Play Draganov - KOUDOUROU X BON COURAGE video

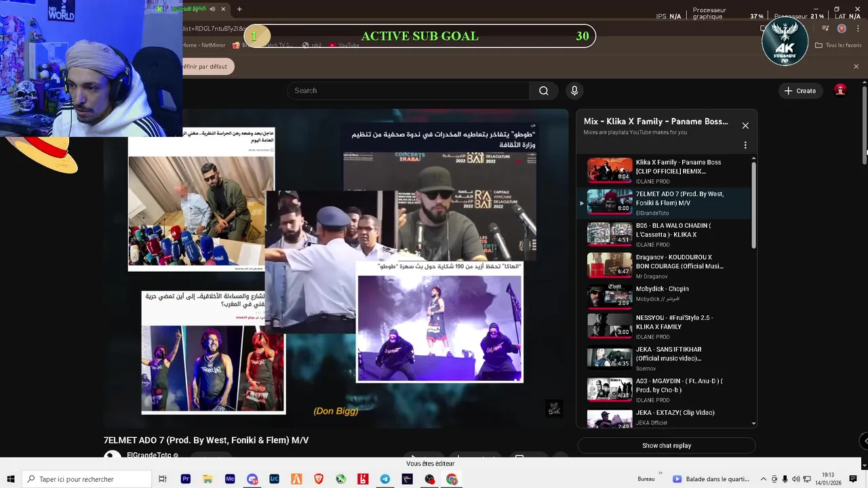pyautogui.click(x=665, y=266)
